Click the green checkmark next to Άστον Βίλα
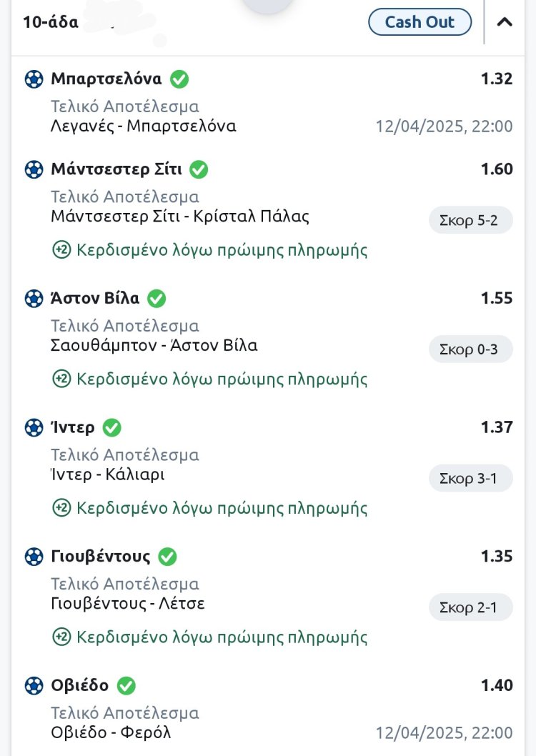Viewport: 536px width, 756px height. point(157,299)
